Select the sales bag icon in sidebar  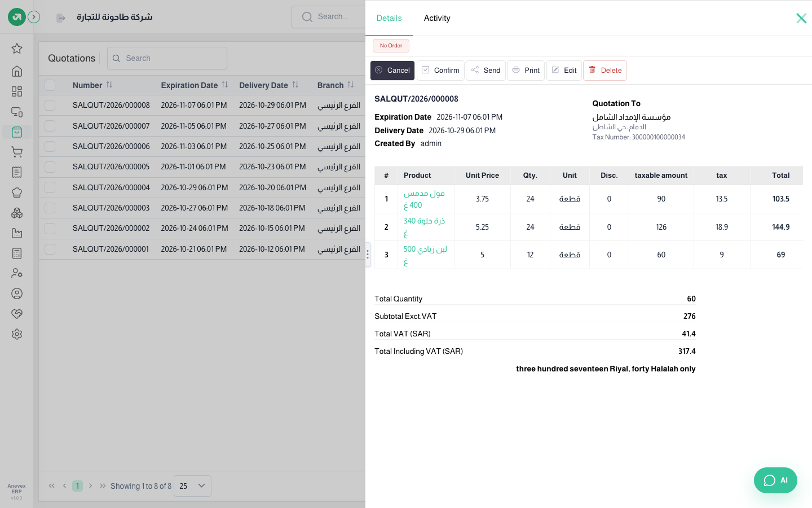click(17, 132)
